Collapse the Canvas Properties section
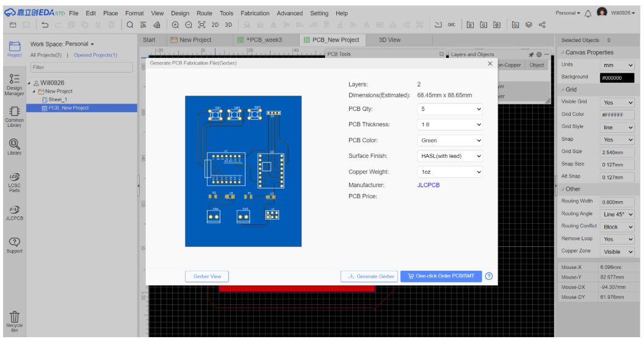This screenshot has width=644, height=339. click(x=563, y=52)
